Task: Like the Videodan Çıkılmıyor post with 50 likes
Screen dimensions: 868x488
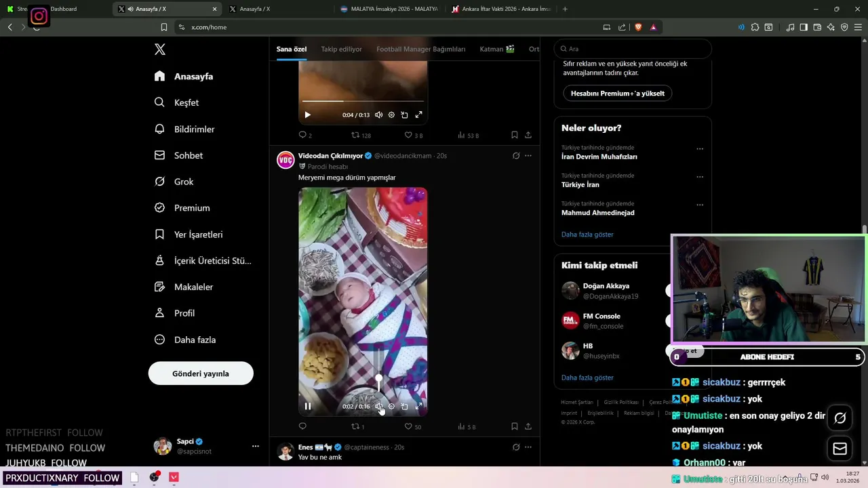Action: 412,426
